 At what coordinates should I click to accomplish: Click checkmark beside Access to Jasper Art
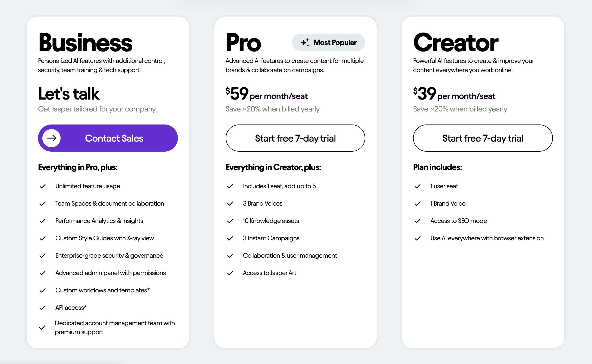click(x=230, y=273)
